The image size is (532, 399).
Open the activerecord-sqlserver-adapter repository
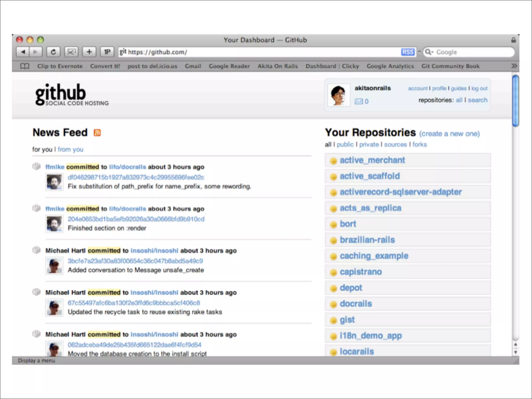pyautogui.click(x=401, y=192)
